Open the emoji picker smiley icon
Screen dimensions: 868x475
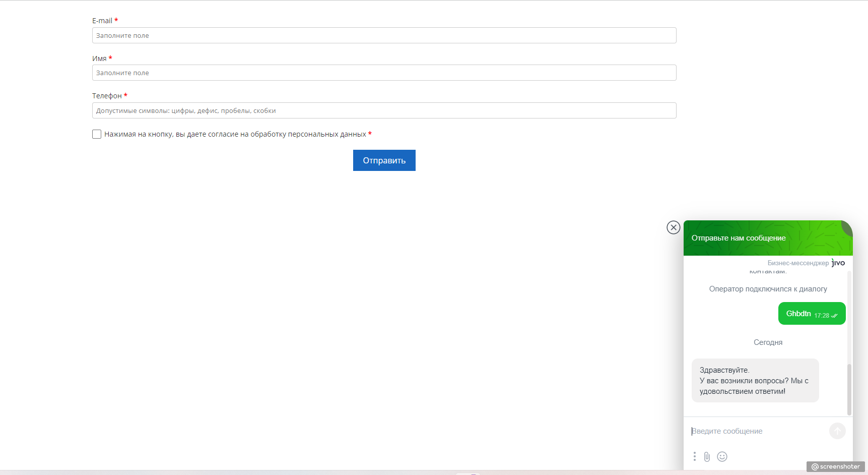click(x=722, y=457)
